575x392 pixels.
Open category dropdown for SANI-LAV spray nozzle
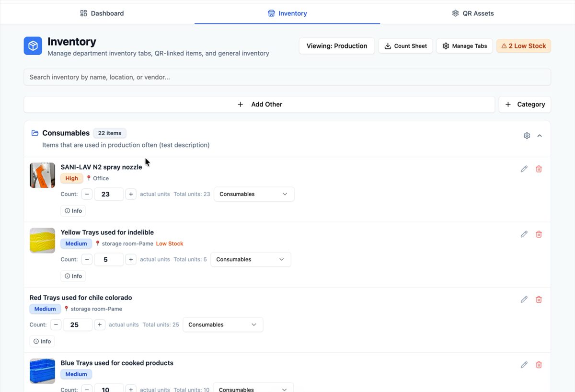(x=254, y=194)
